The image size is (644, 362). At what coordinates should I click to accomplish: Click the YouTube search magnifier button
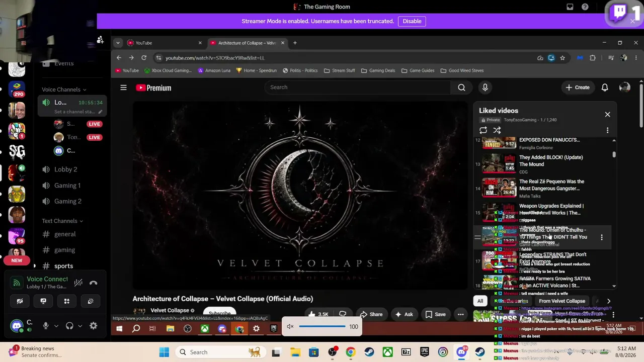[461, 87]
